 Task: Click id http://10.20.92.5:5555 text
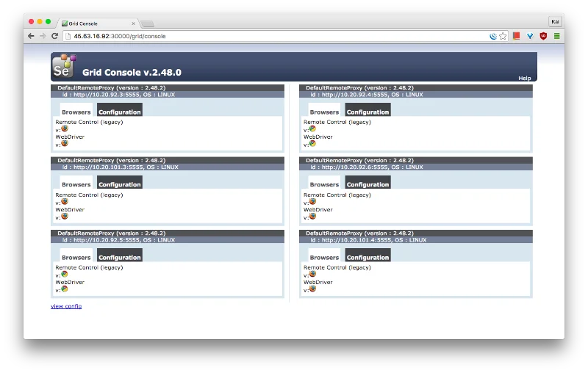tap(118, 240)
